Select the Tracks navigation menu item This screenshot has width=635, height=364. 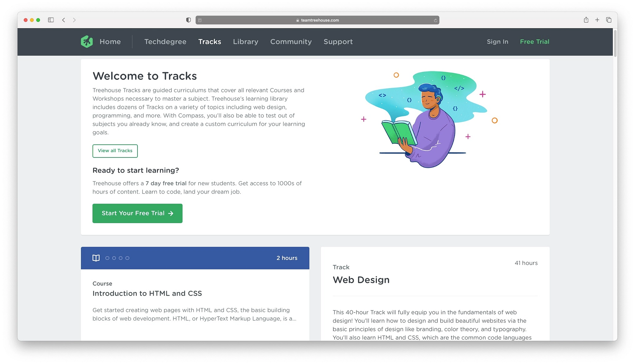tap(210, 41)
